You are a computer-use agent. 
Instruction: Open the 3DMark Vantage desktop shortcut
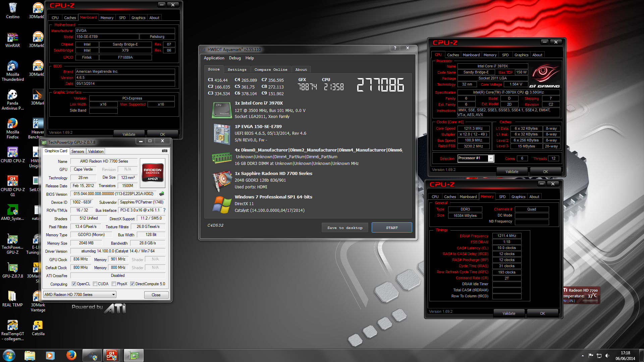click(x=38, y=301)
